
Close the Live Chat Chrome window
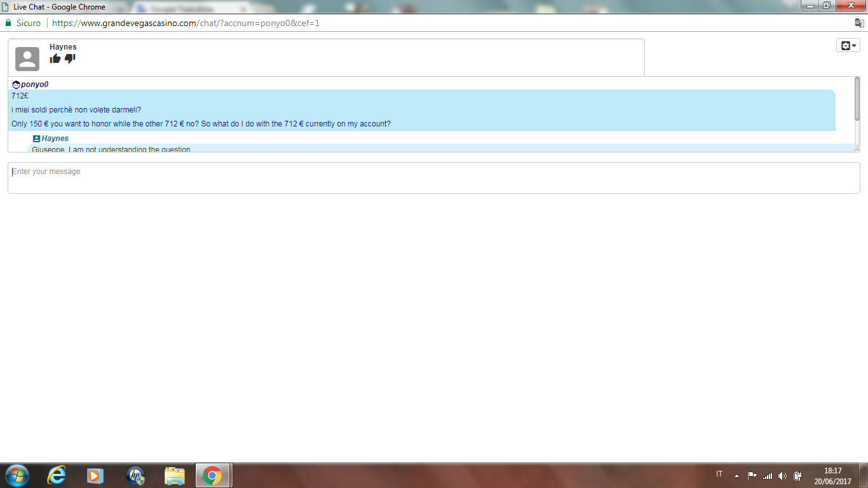[850, 5]
